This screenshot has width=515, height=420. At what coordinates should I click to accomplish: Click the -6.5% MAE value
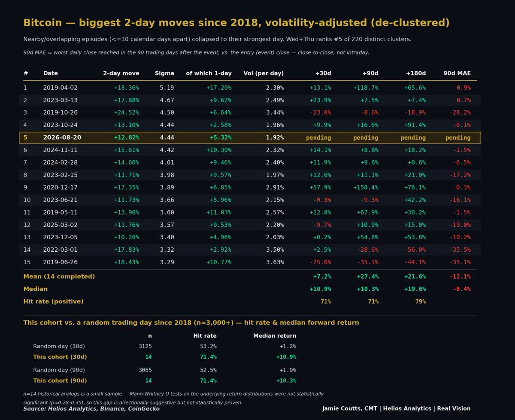(x=462, y=162)
